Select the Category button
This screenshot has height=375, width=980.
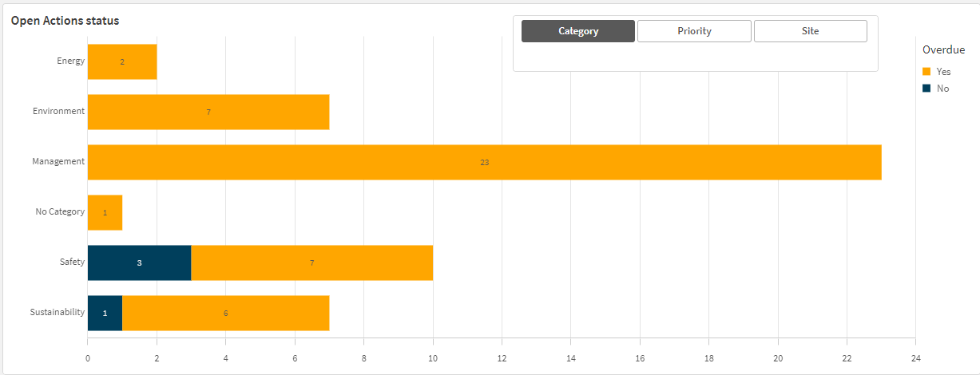pos(578,31)
